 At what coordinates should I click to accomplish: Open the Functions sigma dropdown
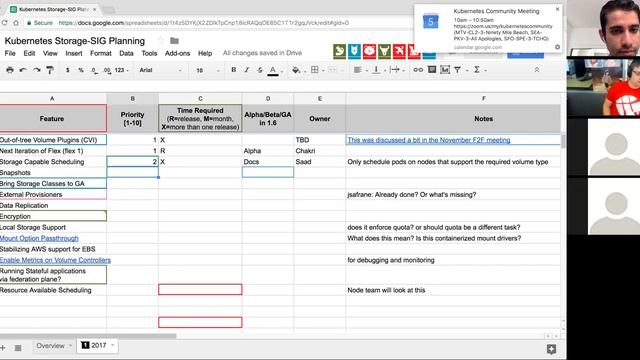479,70
